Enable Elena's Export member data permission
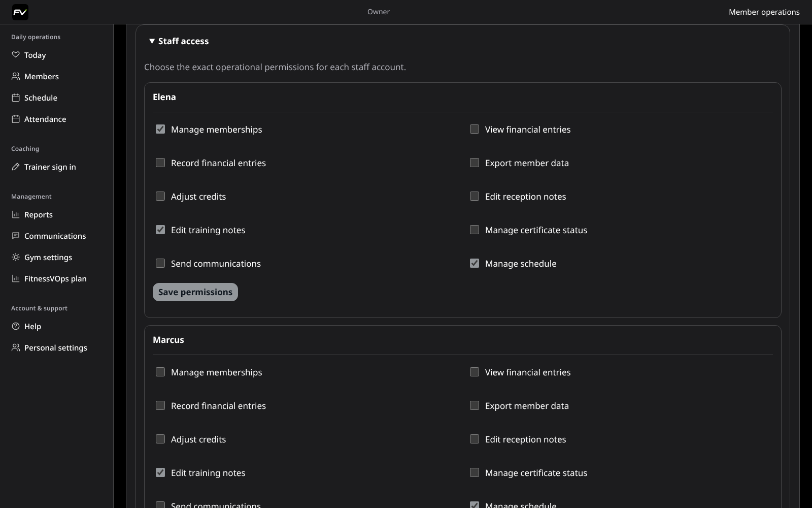This screenshot has height=508, width=812. (475, 163)
